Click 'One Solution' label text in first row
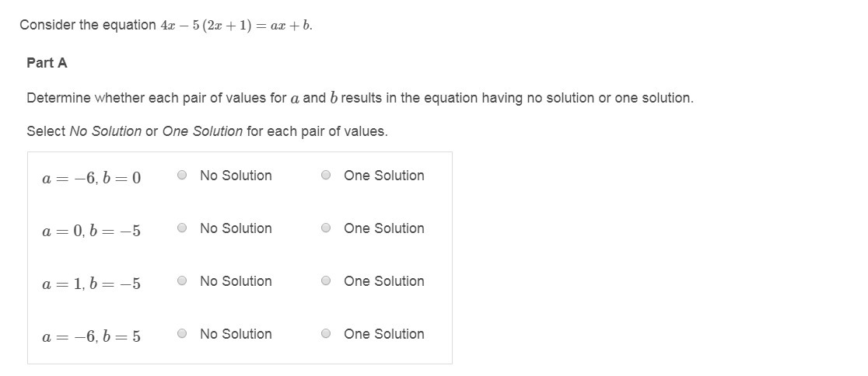The image size is (868, 376). 384,176
